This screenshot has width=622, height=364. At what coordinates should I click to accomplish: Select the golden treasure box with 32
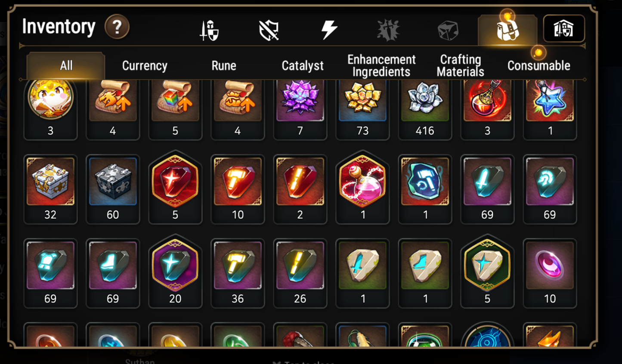(50, 189)
